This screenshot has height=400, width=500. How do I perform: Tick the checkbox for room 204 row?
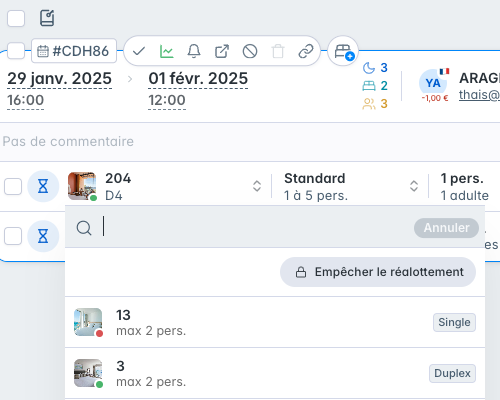pyautogui.click(x=13, y=186)
